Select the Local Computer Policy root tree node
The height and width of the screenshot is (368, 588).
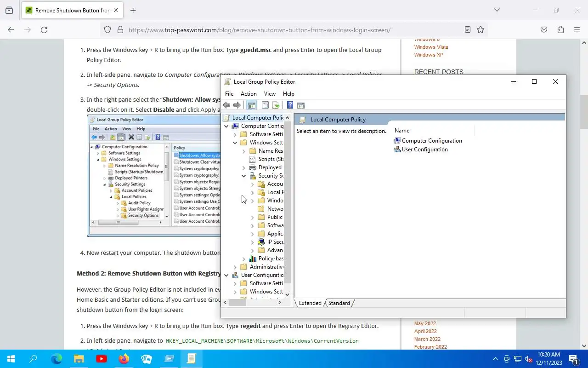click(254, 118)
